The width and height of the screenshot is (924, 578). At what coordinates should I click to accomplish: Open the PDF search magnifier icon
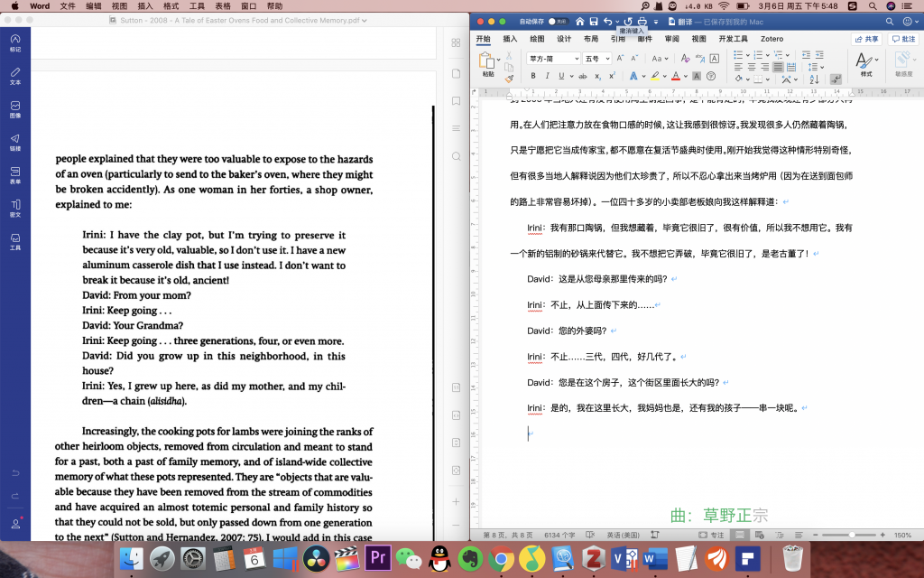click(456, 154)
